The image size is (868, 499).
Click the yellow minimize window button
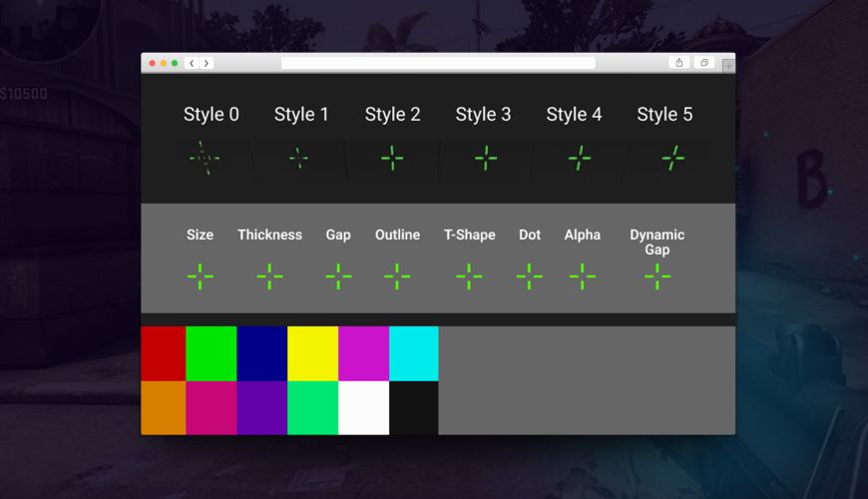[x=164, y=63]
